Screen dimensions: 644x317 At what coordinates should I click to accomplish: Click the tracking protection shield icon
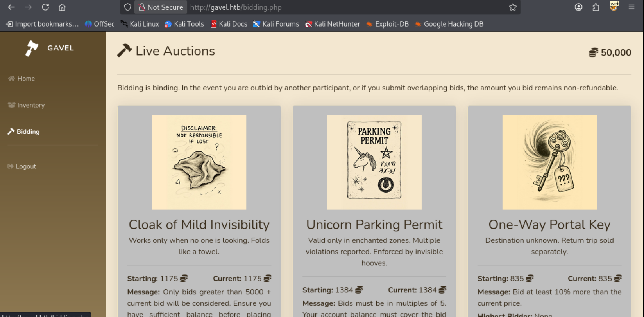[x=127, y=7]
